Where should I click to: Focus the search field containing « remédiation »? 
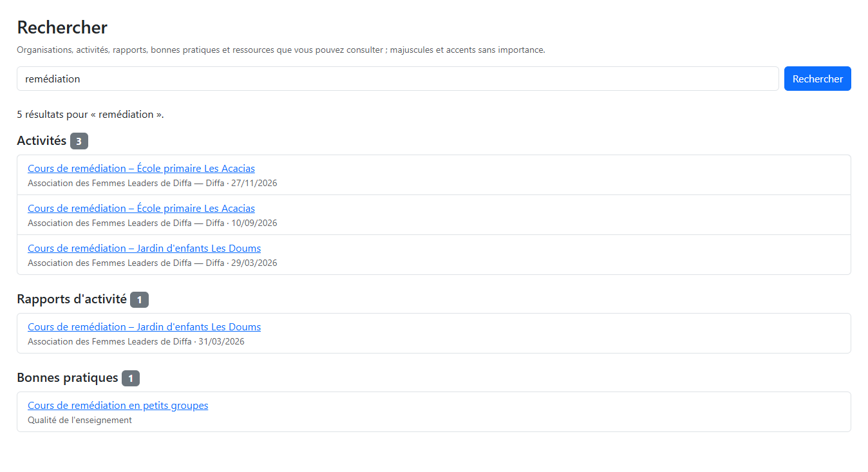click(398, 79)
